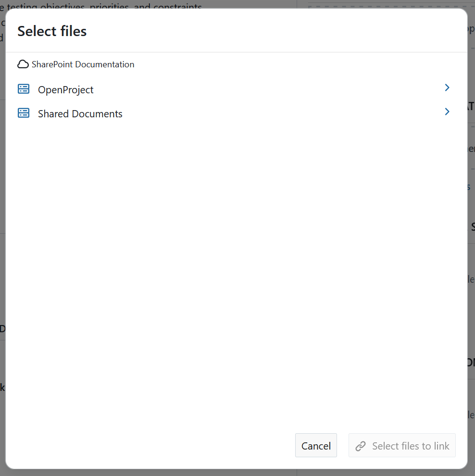Click the footer area between Cancel and link buttons
The width and height of the screenshot is (475, 476).
342,445
